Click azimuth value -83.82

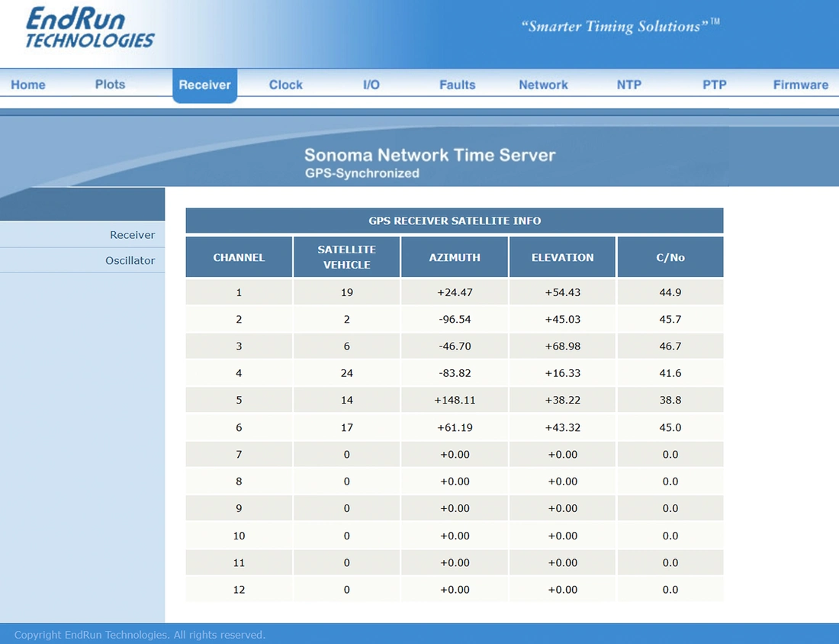[455, 373]
